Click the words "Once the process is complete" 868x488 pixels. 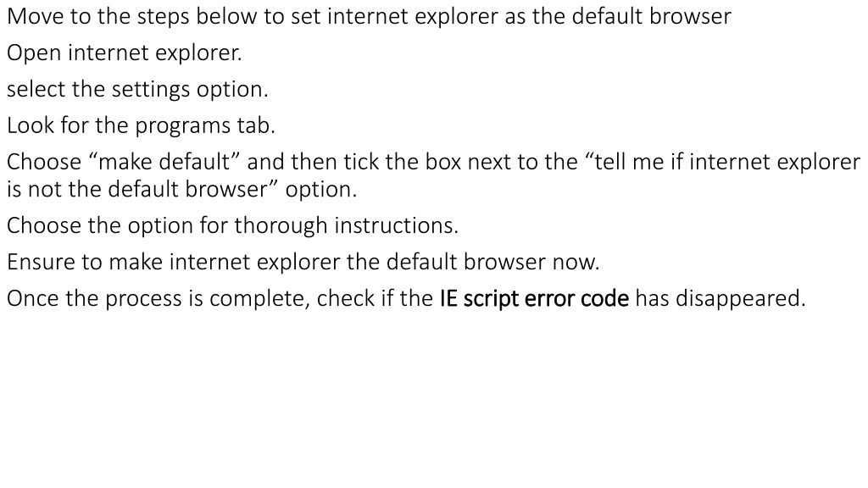158,299
